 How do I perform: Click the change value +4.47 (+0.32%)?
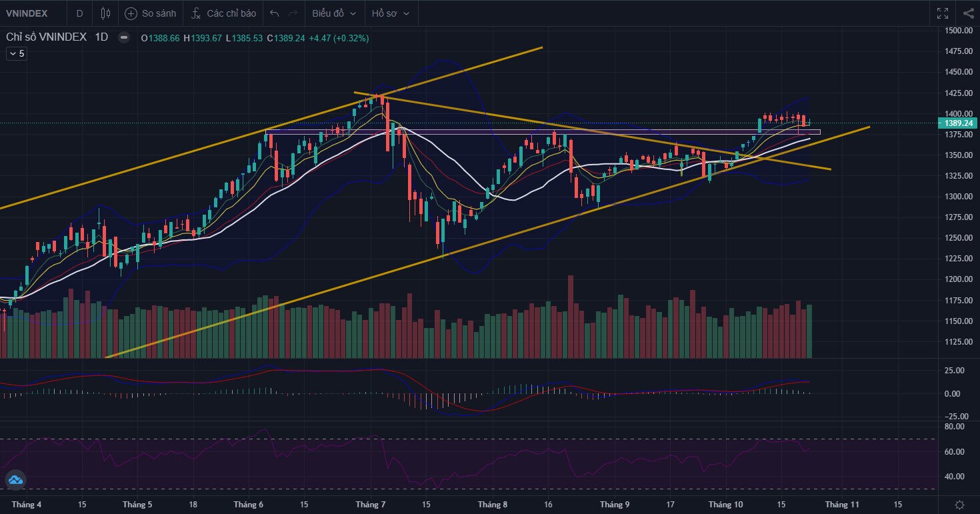[339, 38]
